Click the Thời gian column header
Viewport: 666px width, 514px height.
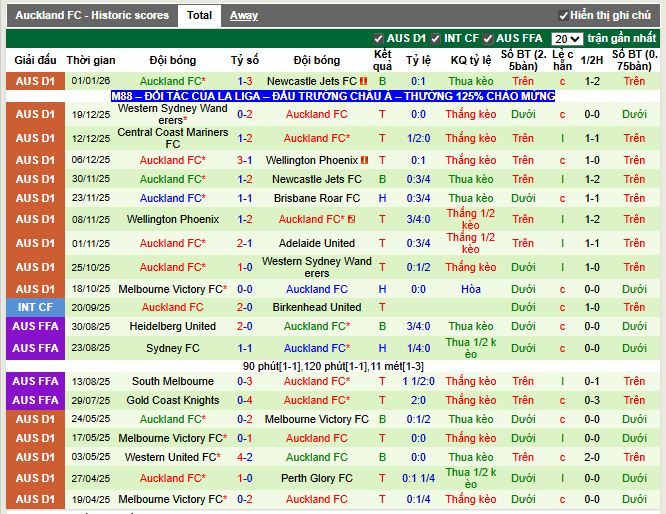click(x=90, y=60)
